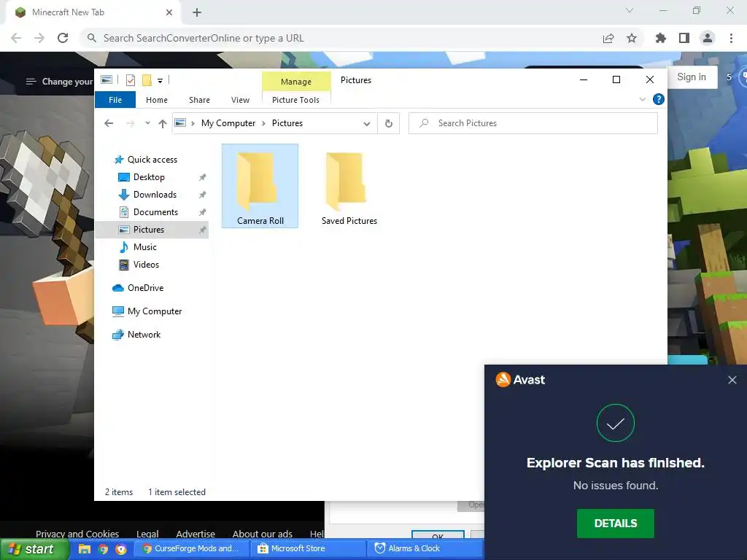
Task: Click the Search Pictures field
Action: [x=533, y=123]
